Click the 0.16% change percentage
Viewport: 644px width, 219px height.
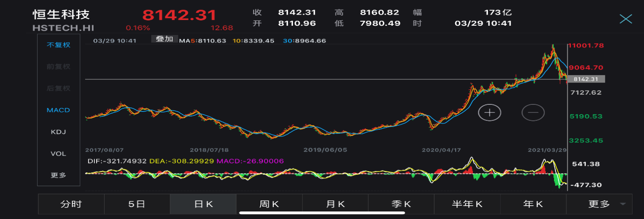(x=138, y=28)
